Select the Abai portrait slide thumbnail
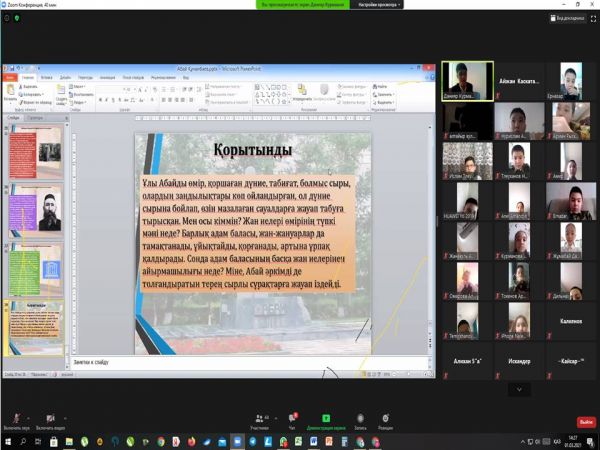 click(36, 211)
